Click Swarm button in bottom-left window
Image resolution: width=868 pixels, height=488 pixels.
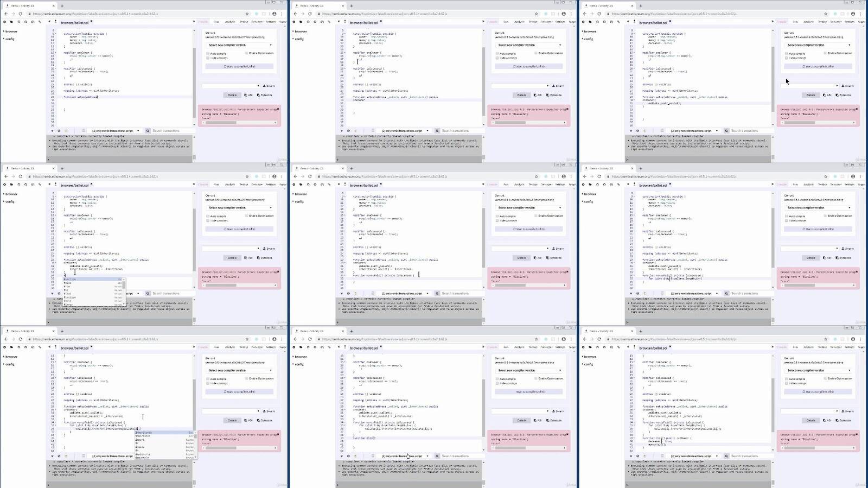tap(269, 411)
